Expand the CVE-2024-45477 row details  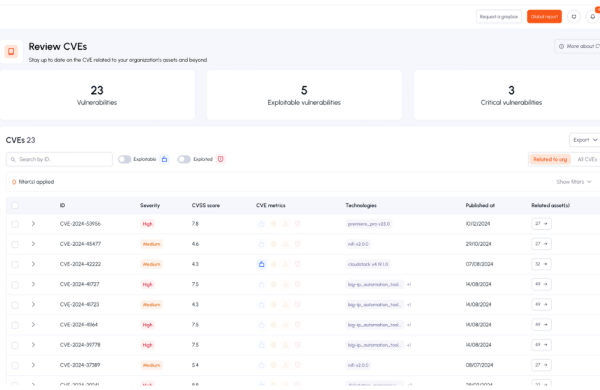click(33, 244)
